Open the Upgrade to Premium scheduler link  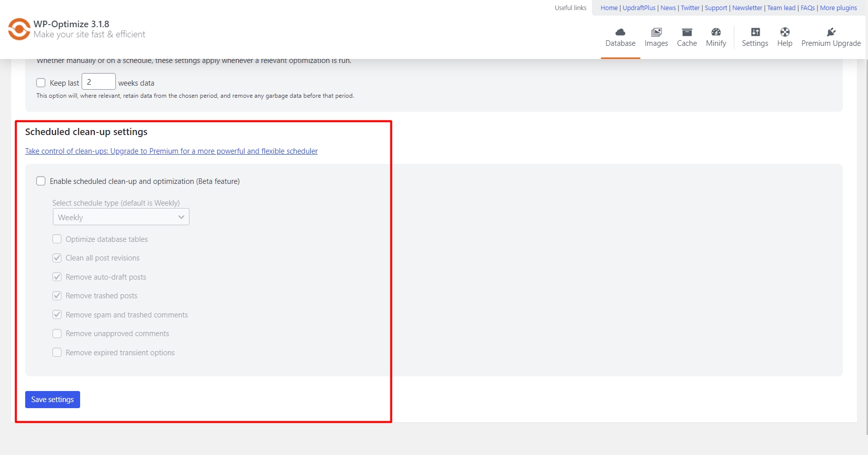[171, 151]
